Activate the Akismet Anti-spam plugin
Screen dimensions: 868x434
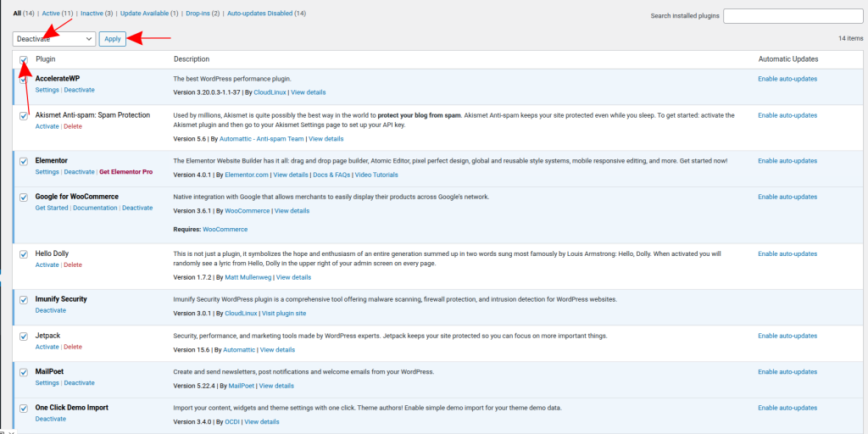47,126
